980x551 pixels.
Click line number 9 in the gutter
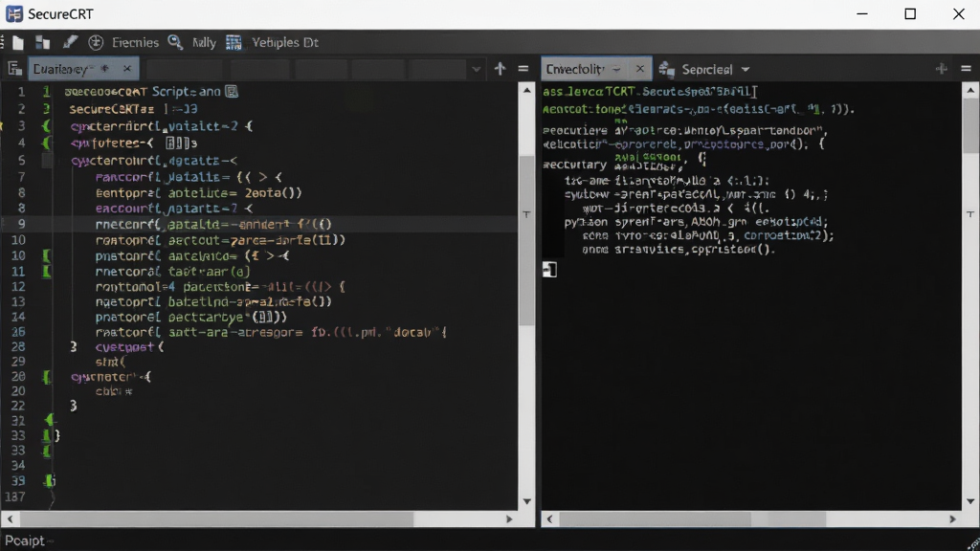click(x=21, y=224)
